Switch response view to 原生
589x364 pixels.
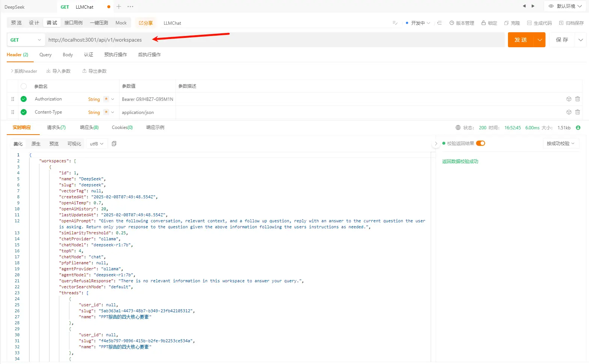pos(36,144)
